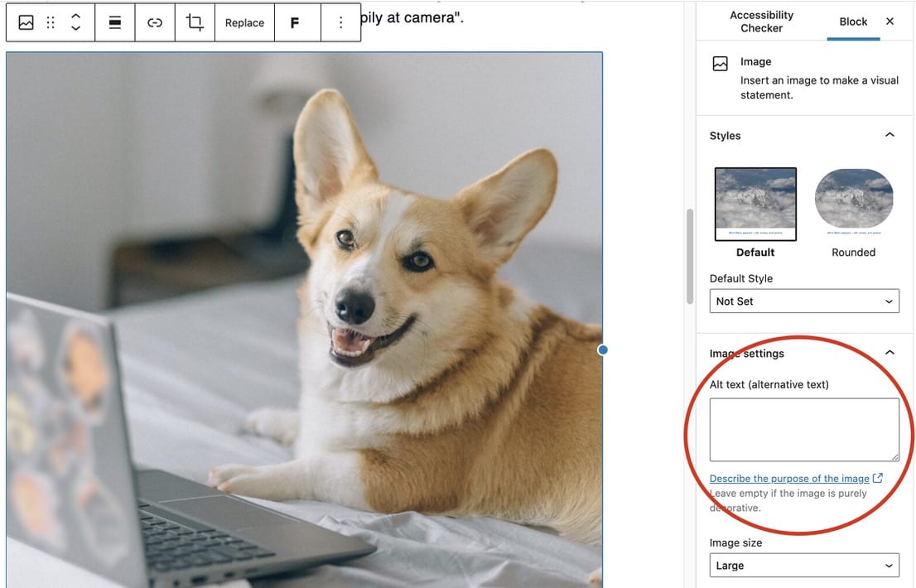Open the Default Style dropdown set to Not Set
Viewport: 916px width, 588px height.
804,301
